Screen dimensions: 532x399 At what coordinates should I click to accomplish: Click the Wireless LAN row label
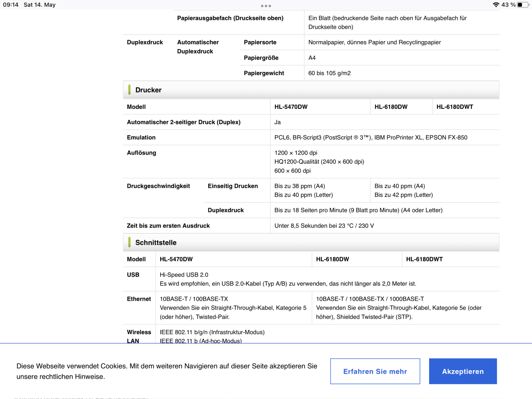coord(139,336)
